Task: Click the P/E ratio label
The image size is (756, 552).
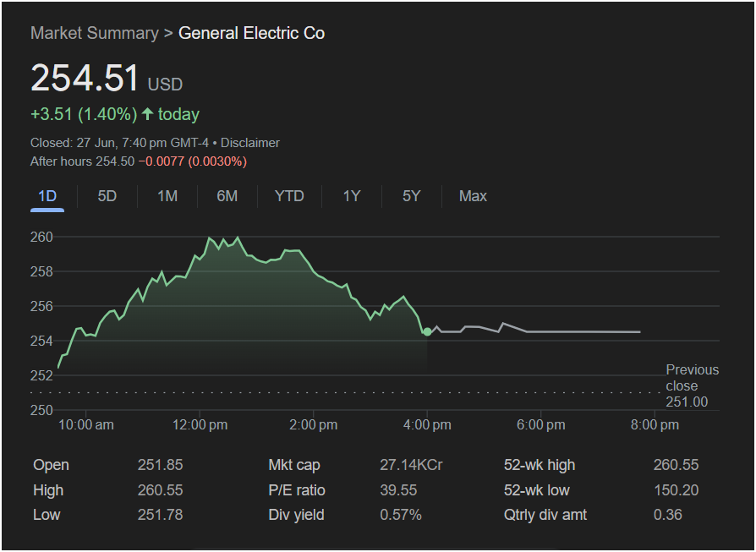Action: [x=297, y=490]
